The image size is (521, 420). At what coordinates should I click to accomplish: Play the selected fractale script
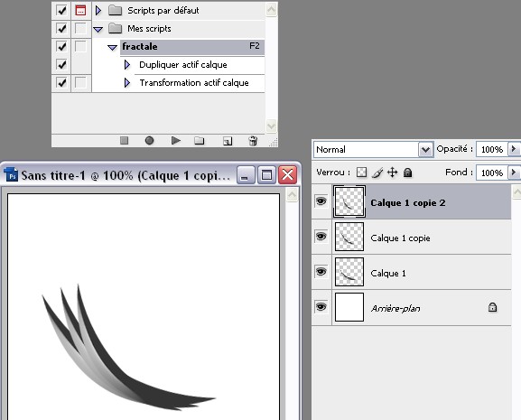[x=176, y=141]
